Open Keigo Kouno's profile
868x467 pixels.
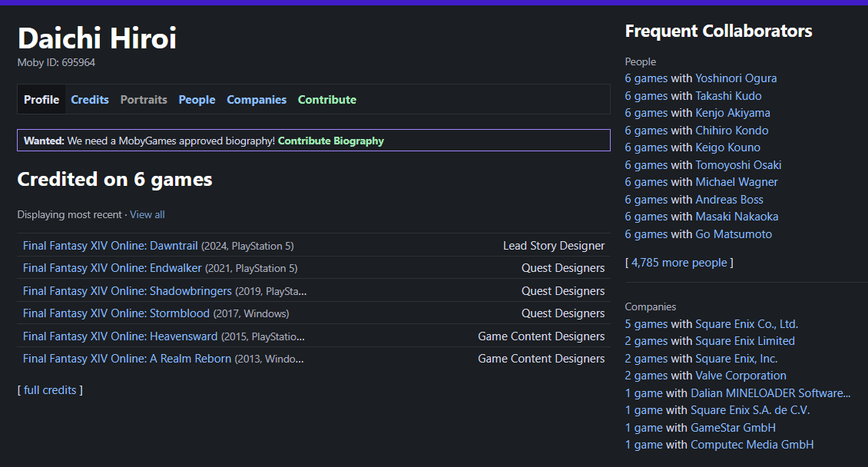click(x=727, y=147)
